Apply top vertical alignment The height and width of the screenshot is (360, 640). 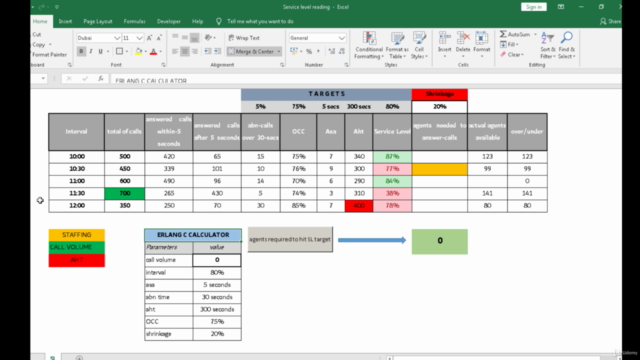tap(175, 38)
